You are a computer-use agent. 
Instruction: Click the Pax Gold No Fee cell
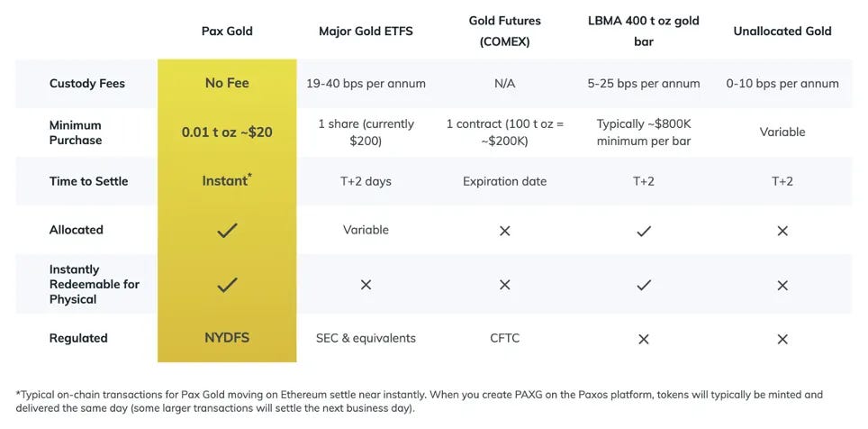[x=227, y=83]
